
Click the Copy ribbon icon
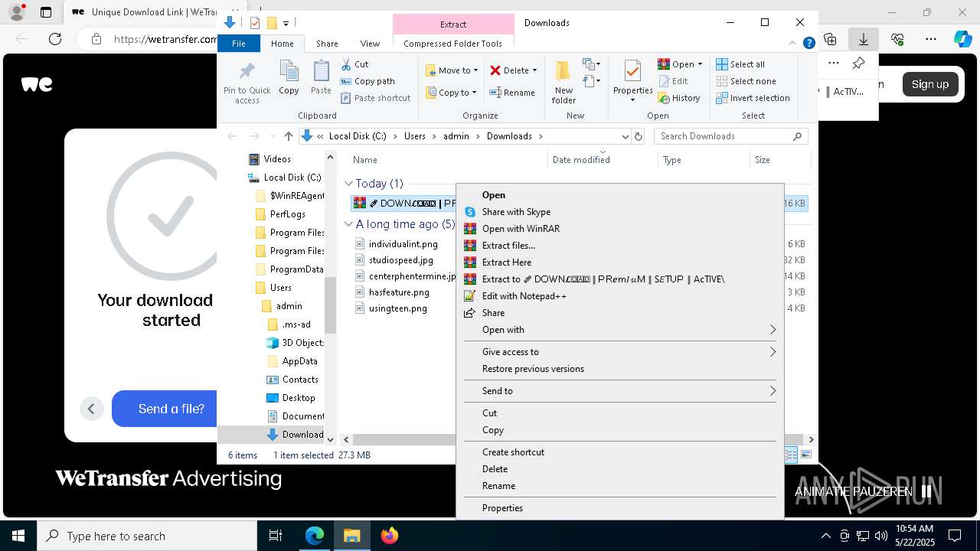point(289,78)
